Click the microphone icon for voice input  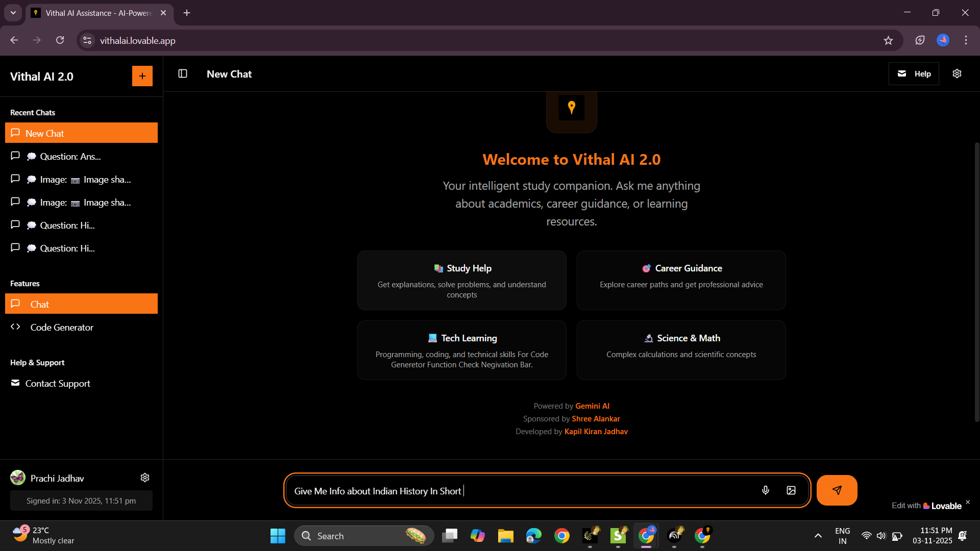765,490
